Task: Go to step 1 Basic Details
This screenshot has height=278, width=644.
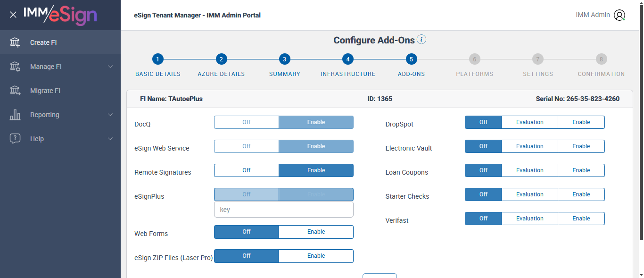Action: 158,59
